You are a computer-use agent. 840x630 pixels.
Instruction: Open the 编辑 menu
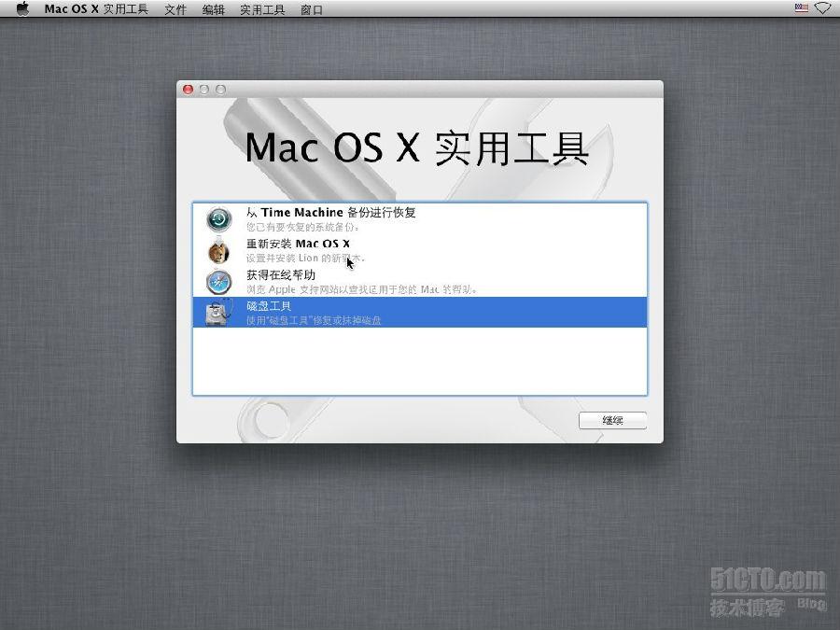pyautogui.click(x=213, y=9)
